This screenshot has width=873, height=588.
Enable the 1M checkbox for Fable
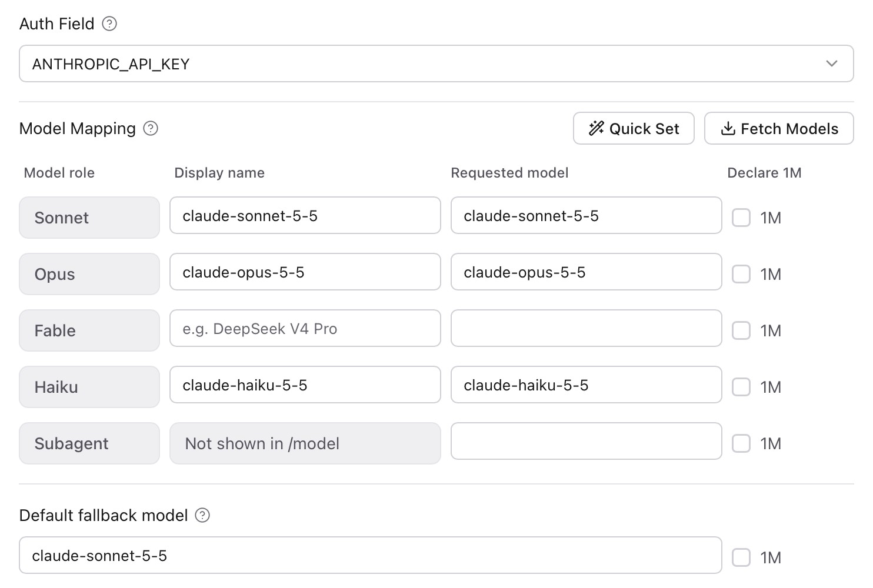[x=741, y=330]
